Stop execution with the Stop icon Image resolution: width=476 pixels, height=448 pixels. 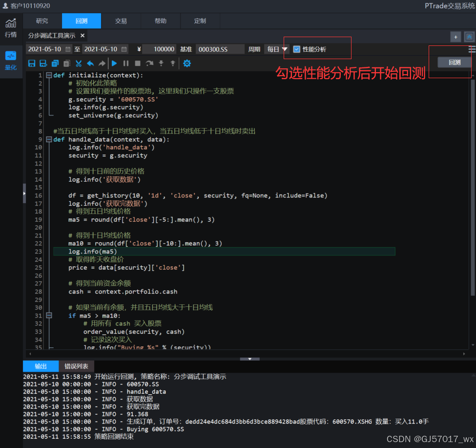pos(138,63)
